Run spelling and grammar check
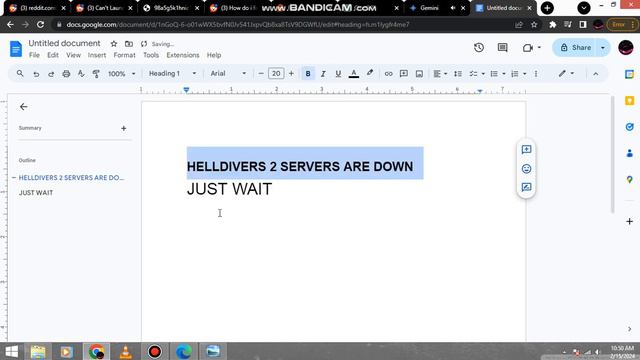 tap(81, 73)
